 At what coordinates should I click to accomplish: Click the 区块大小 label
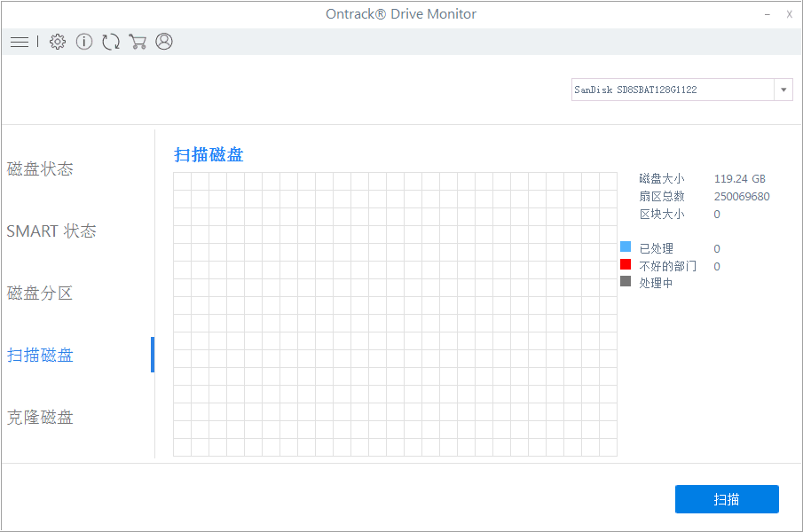point(662,215)
